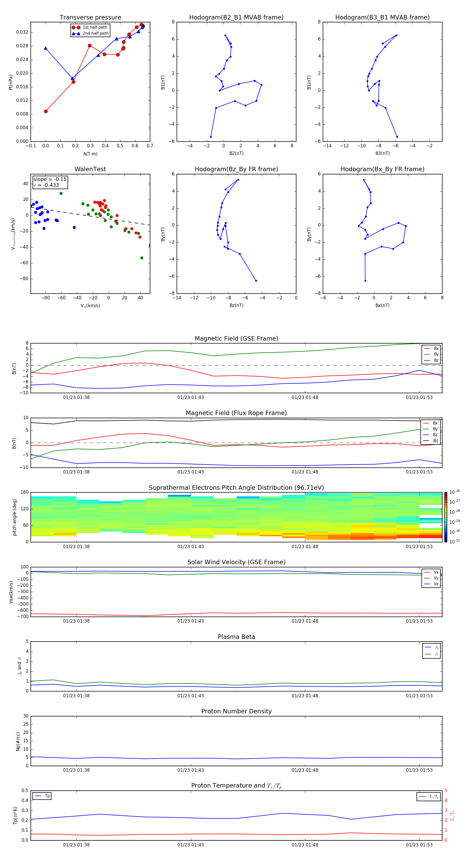473x868 pixels.
Task: Select the lowest green dot in the WalenTest scatter
Action: pos(142,258)
